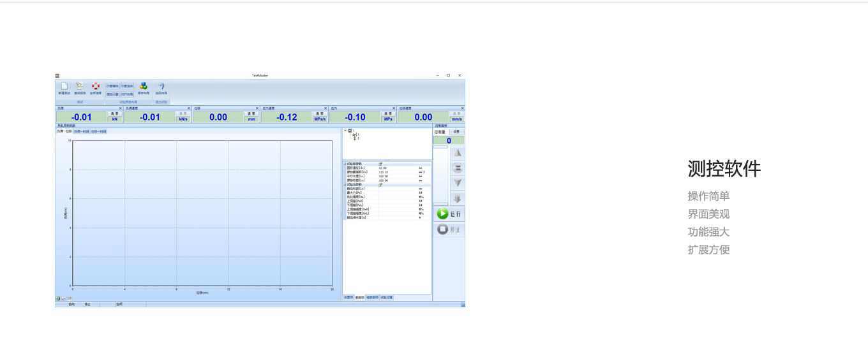The image size is (868, 357).
Task: Collapse the 试验前参数 parameter group
Action: coord(345,164)
